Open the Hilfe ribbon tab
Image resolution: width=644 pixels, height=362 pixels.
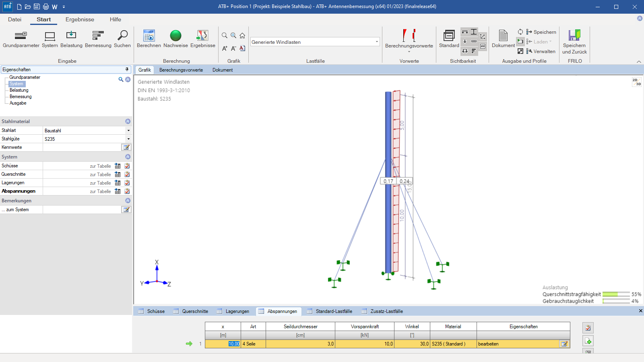pyautogui.click(x=116, y=19)
